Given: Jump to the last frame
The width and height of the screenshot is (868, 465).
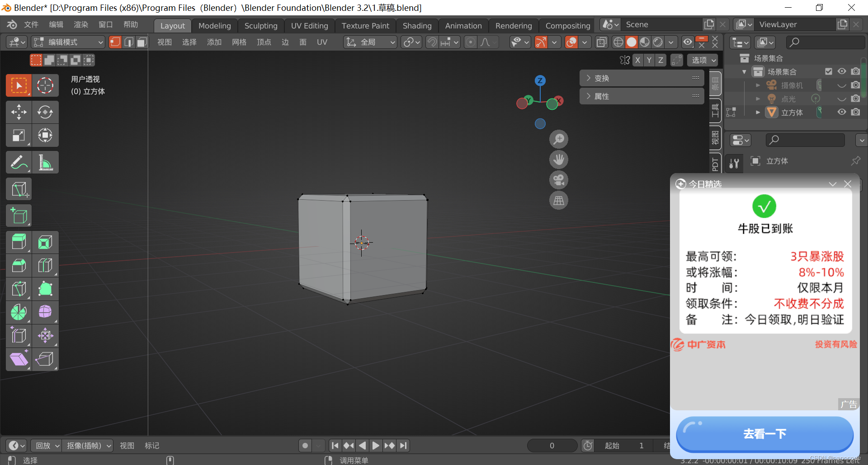Looking at the screenshot, I should coord(403,446).
